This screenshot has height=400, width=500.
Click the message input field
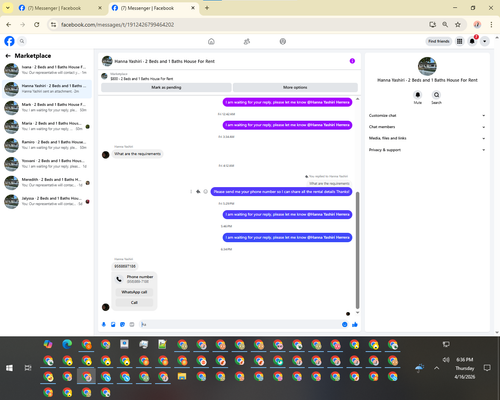pyautogui.click(x=240, y=324)
